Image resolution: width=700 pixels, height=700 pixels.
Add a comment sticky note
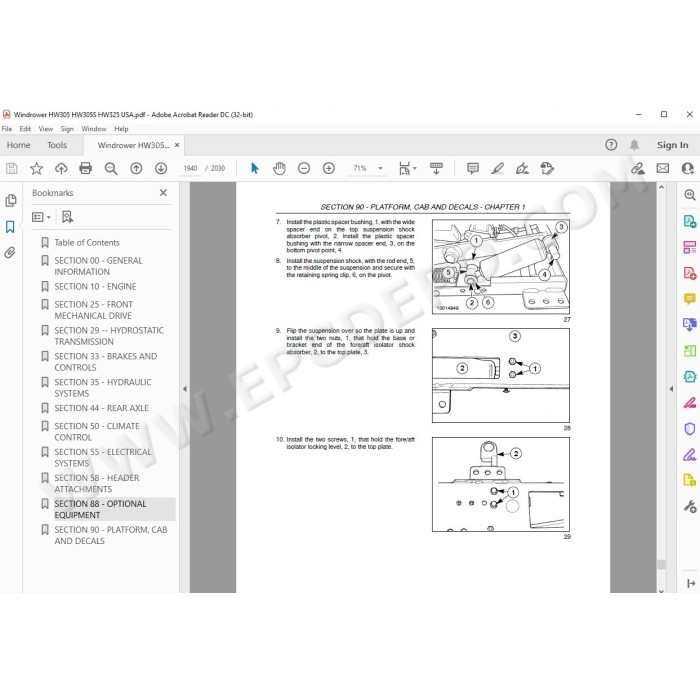[473, 168]
